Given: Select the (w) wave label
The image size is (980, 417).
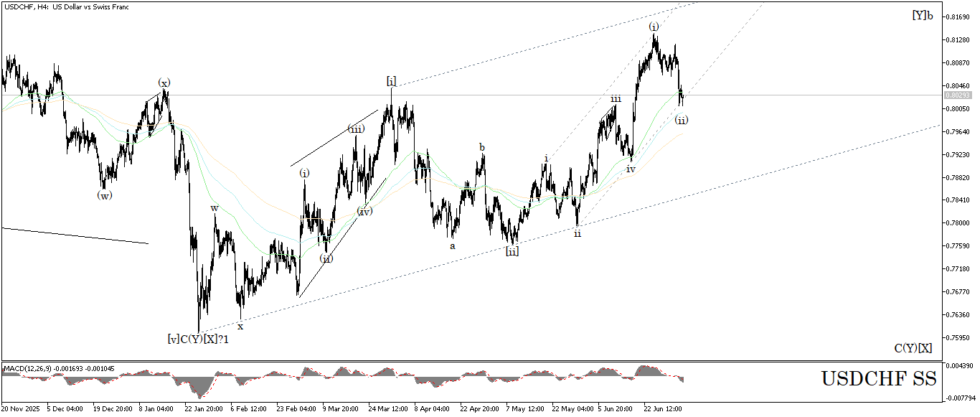Looking at the screenshot, I should (x=105, y=195).
